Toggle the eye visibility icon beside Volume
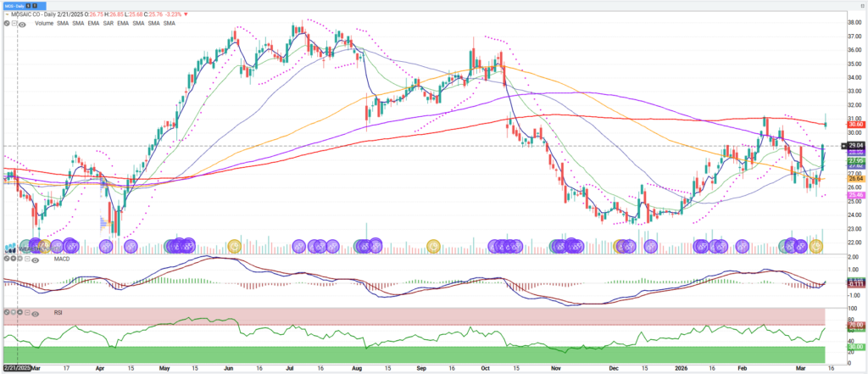Screen dimensions: 868x374 pyautogui.click(x=22, y=25)
